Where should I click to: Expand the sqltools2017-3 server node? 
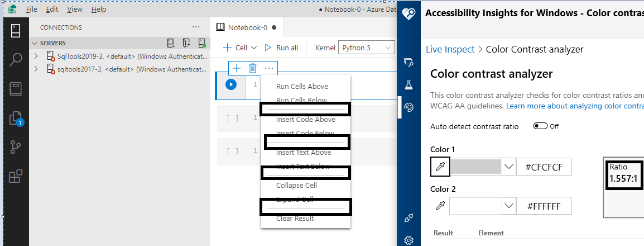pos(36,68)
